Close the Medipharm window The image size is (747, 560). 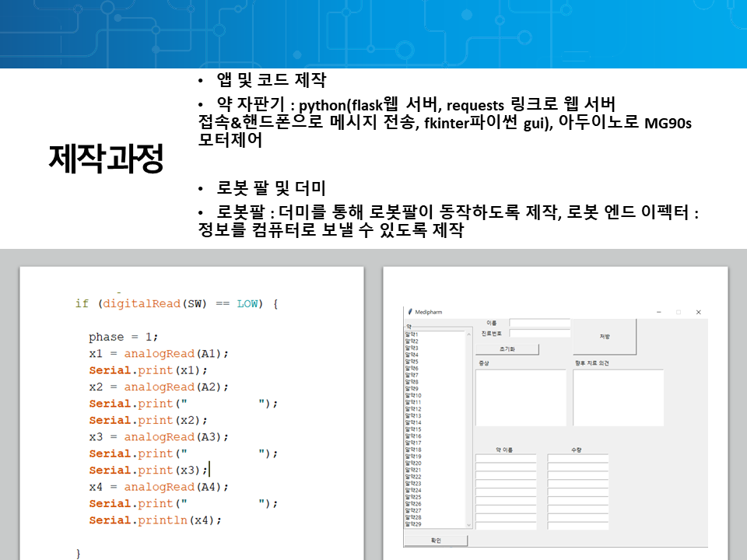699,312
